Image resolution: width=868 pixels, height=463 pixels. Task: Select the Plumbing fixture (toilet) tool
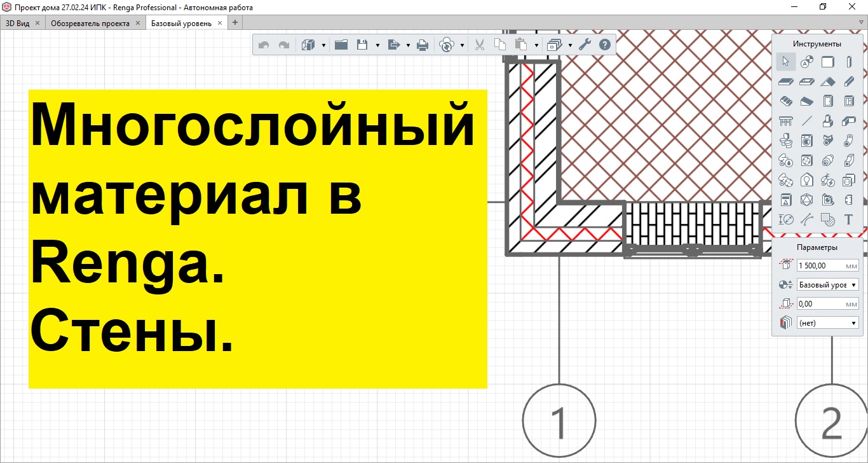(x=786, y=141)
